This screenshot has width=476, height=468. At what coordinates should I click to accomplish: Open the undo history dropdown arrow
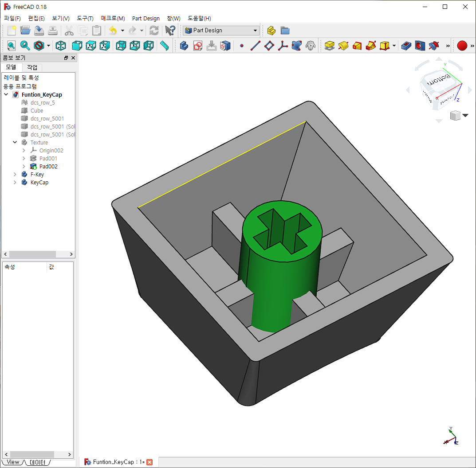122,31
